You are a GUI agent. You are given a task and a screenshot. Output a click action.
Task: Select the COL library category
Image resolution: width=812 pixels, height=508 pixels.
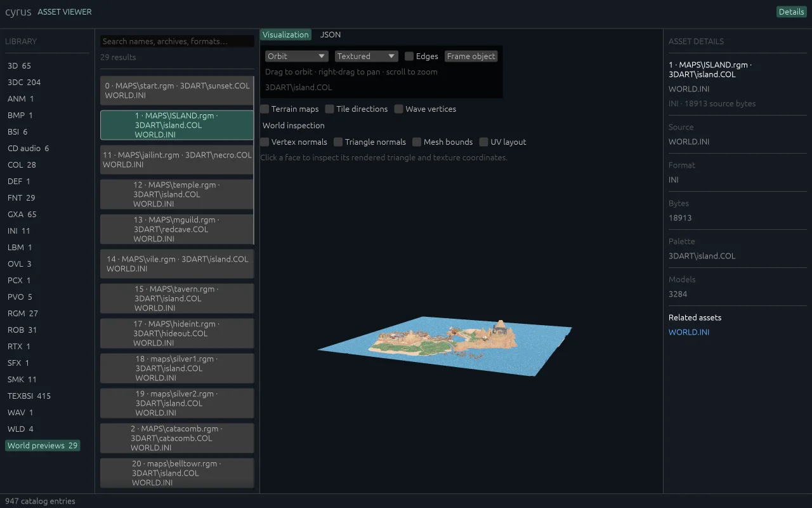tap(22, 165)
